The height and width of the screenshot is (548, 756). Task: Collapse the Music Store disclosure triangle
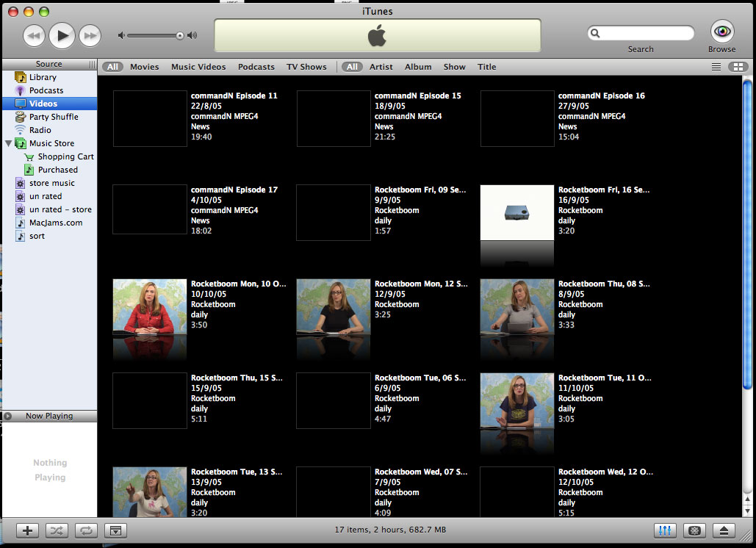coord(8,143)
